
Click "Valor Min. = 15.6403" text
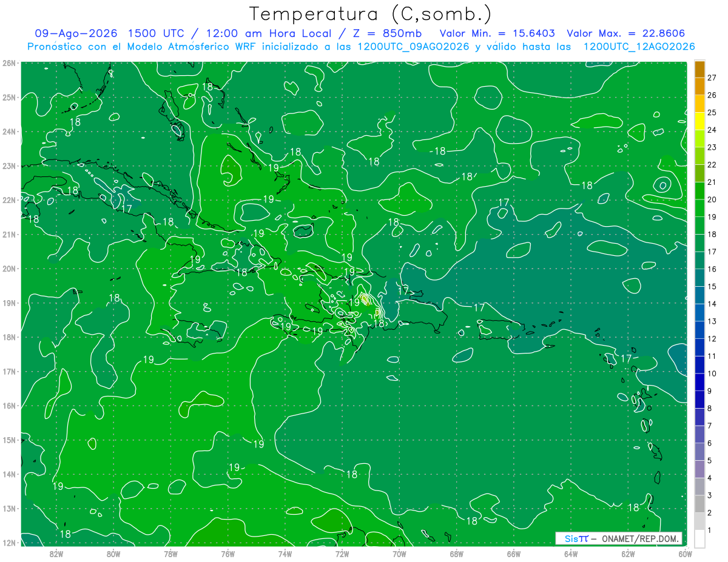pos(497,33)
